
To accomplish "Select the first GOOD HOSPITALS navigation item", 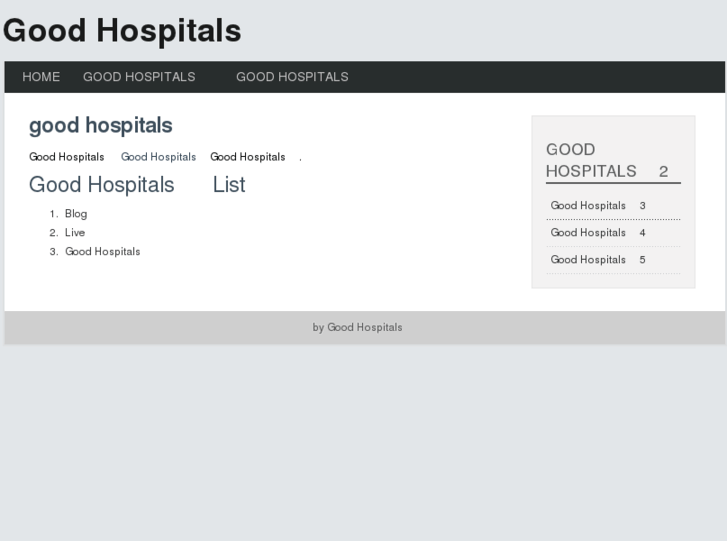I will (139, 77).
